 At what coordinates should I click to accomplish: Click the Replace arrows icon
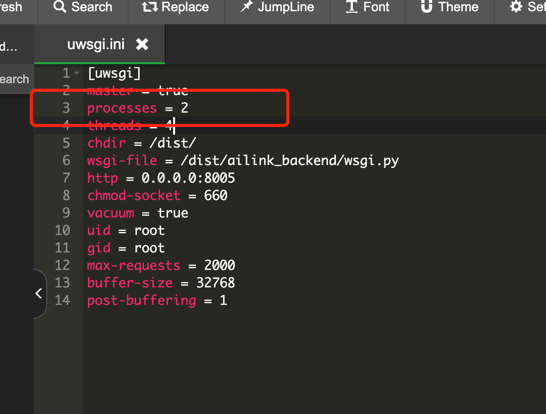tap(150, 7)
